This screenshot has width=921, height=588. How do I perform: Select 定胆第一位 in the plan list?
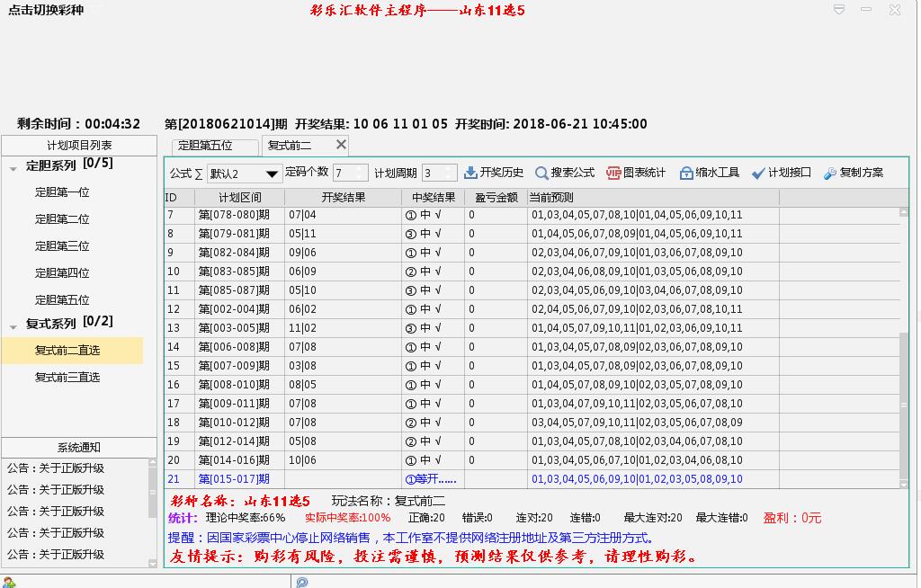[62, 192]
